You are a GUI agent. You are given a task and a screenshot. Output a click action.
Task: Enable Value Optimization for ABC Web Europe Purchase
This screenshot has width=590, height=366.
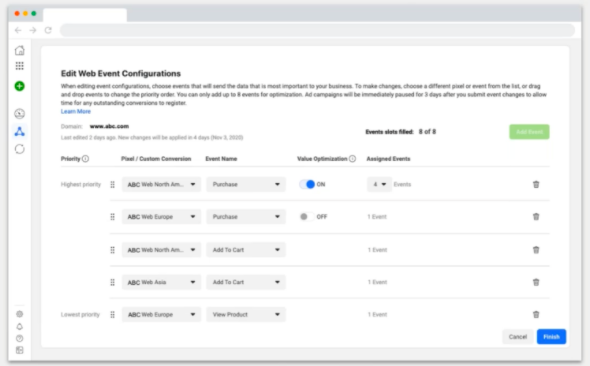(307, 217)
